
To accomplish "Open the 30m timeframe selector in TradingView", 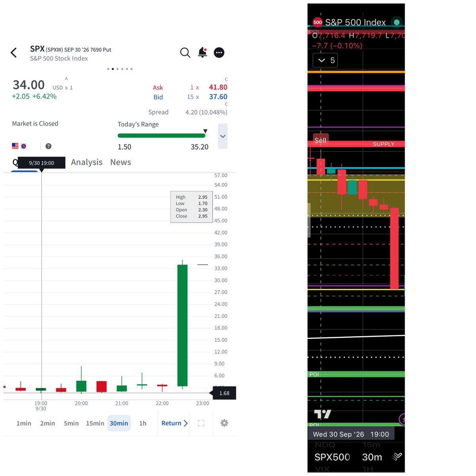I will [372, 457].
